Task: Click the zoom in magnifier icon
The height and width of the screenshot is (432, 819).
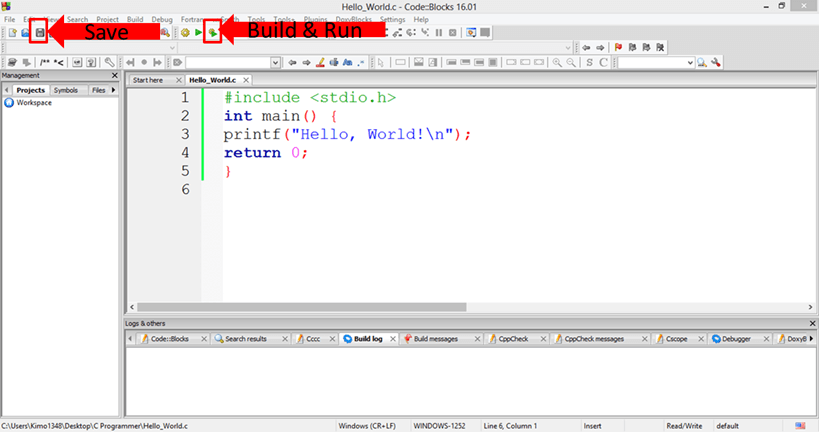Action: point(556,62)
